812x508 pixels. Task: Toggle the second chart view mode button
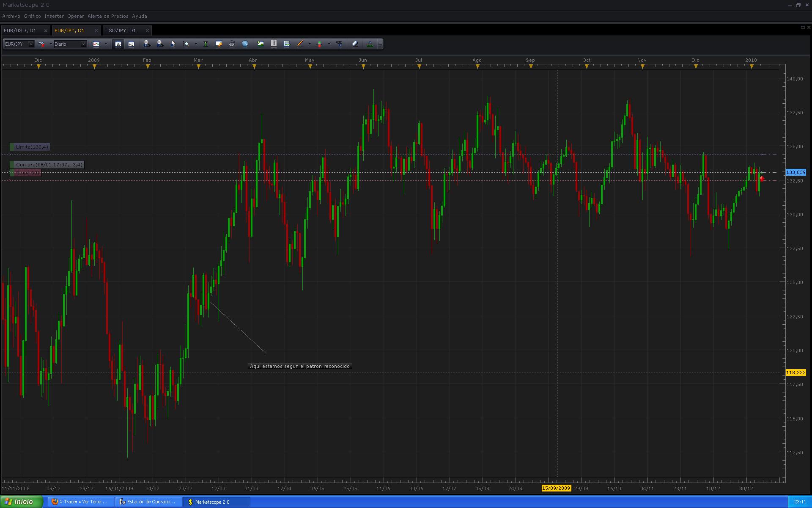pos(131,44)
